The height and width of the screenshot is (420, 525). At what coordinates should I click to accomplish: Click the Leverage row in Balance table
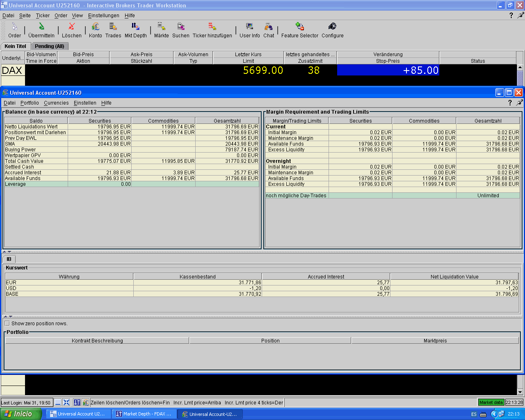(x=132, y=184)
